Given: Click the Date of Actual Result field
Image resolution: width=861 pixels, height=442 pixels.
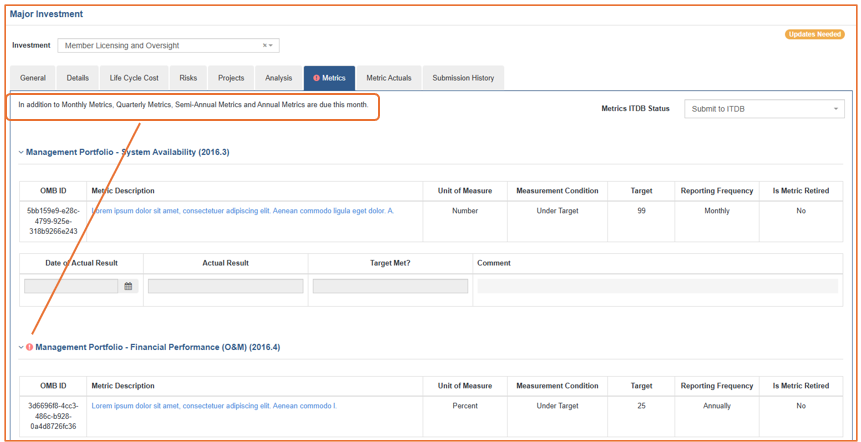Looking at the screenshot, I should pos(71,286).
